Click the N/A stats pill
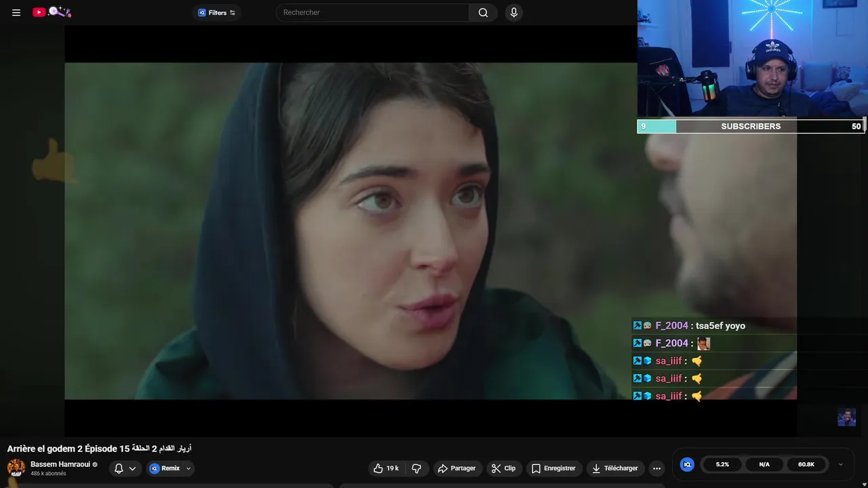This screenshot has width=868, height=488. click(x=764, y=464)
